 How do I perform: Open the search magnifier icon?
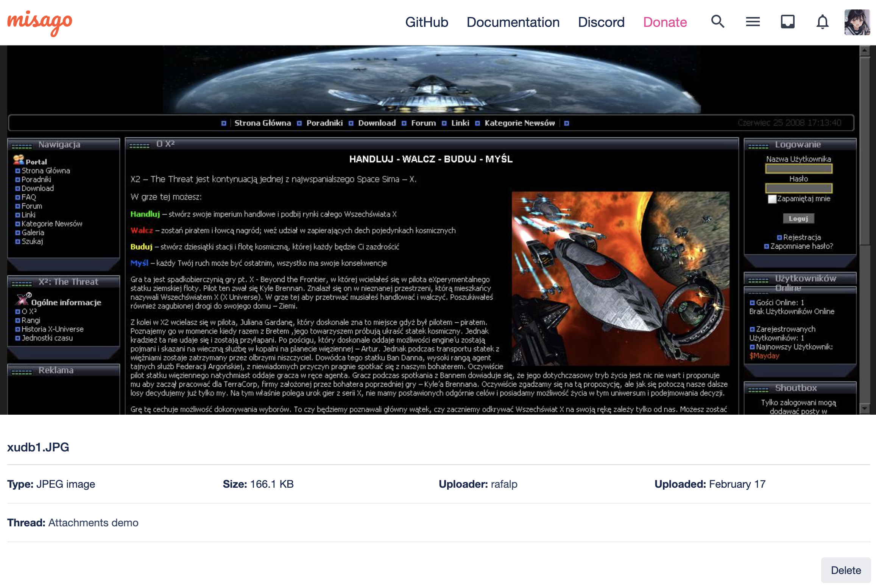coord(717,22)
